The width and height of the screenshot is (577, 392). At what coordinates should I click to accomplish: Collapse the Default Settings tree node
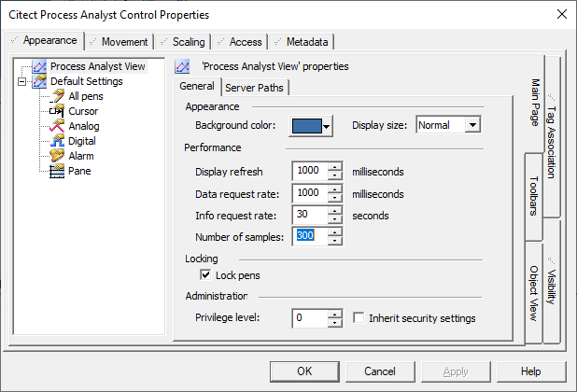click(22, 81)
